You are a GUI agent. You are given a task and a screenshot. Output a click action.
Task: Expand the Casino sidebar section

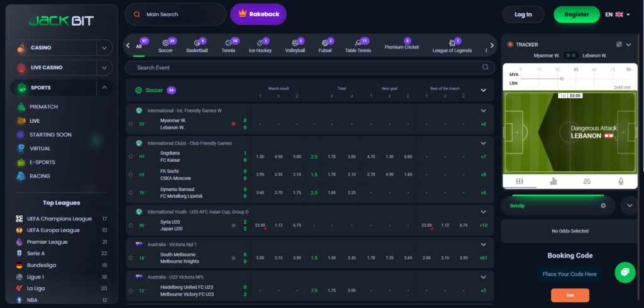[104, 48]
